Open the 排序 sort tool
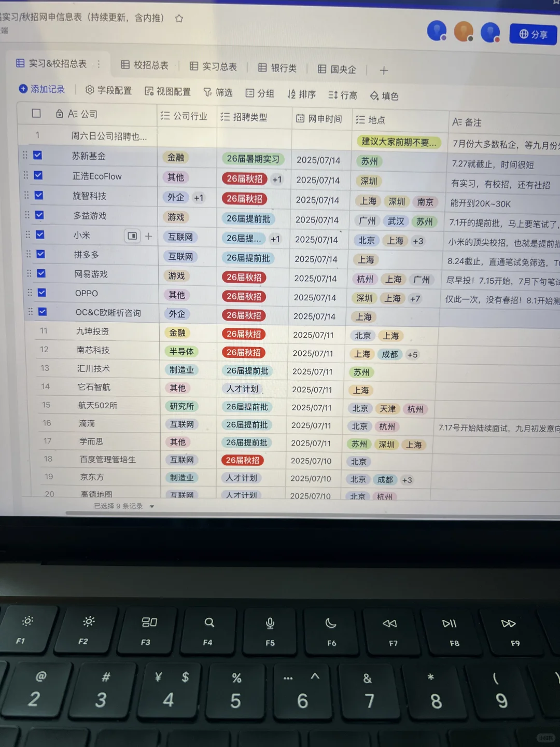Screen dimensions: 560x747 (x=302, y=94)
